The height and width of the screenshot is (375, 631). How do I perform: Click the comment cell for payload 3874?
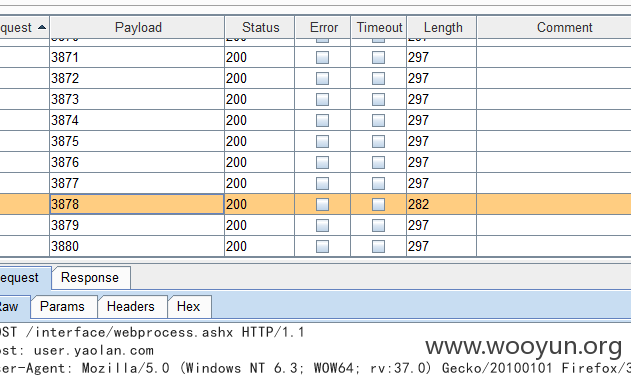[554, 120]
